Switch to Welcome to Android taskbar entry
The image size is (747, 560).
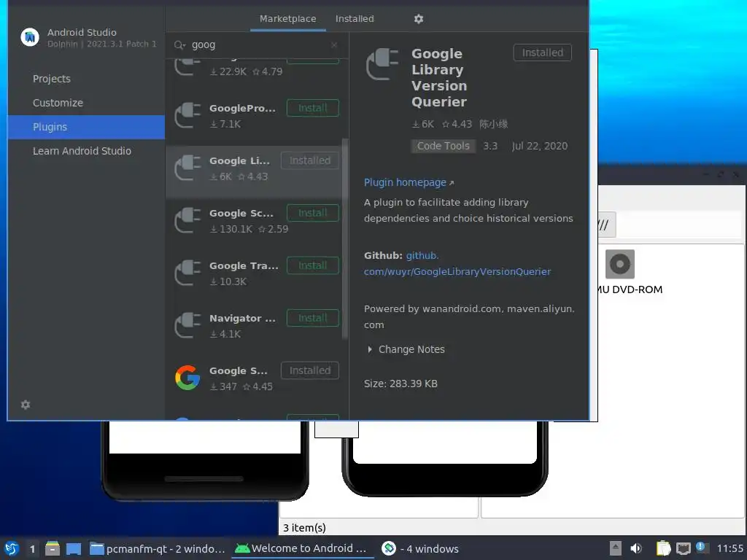pos(301,548)
